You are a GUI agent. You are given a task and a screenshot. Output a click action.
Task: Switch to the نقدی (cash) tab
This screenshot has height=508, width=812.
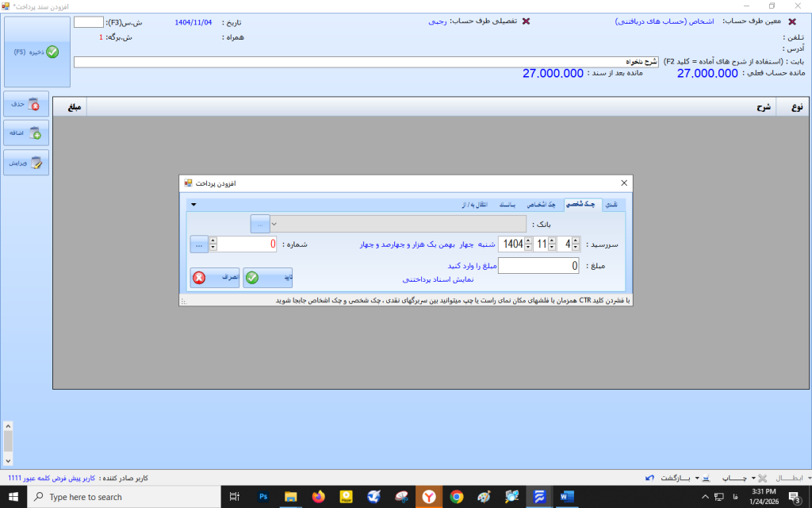pyautogui.click(x=611, y=205)
